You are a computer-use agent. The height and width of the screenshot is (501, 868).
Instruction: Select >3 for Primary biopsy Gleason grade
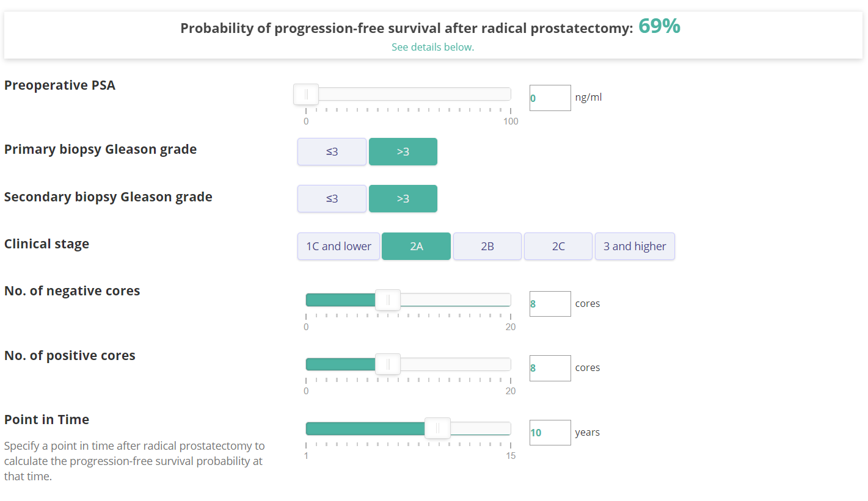[403, 151]
